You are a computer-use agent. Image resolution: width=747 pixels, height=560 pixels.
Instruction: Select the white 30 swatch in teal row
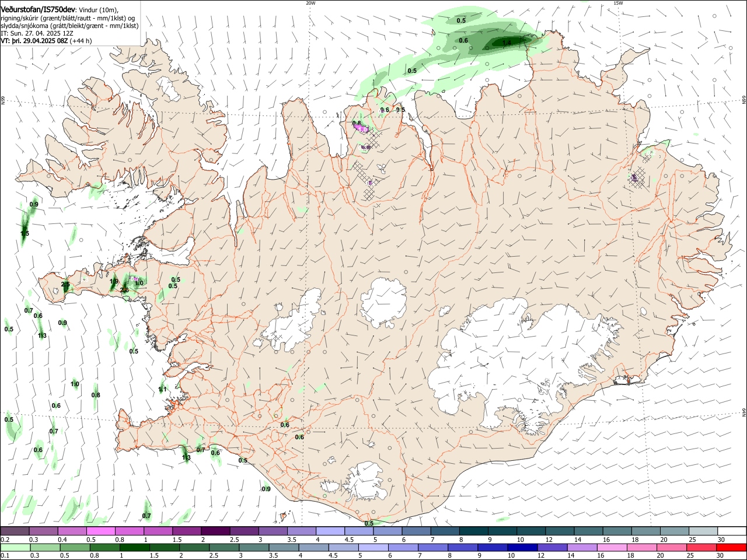732,531
